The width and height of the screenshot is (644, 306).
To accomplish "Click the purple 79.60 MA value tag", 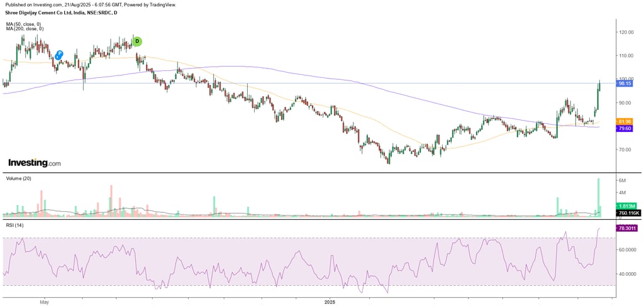I will tap(625, 128).
